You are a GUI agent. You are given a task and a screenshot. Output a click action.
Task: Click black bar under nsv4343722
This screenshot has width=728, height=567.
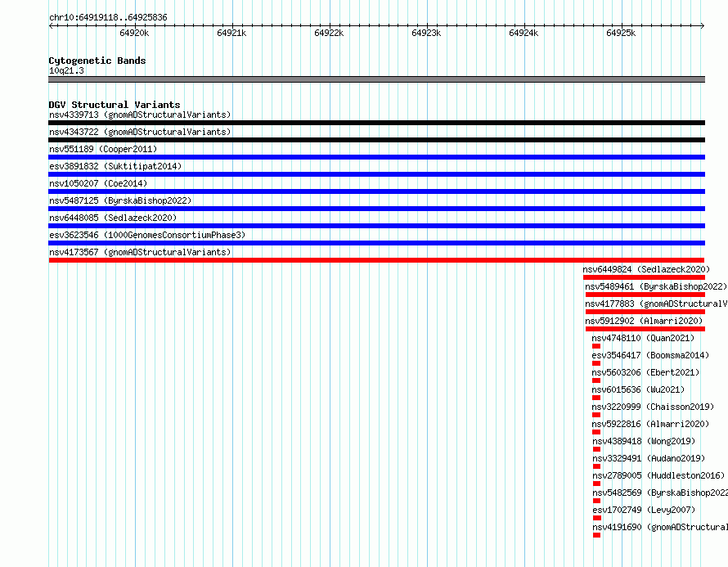[x=376, y=140]
